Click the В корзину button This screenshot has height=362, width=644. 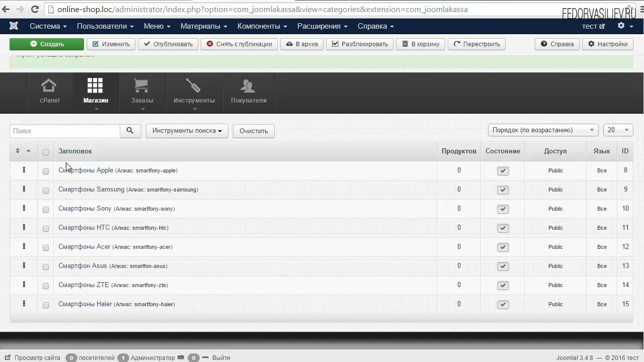click(x=421, y=44)
